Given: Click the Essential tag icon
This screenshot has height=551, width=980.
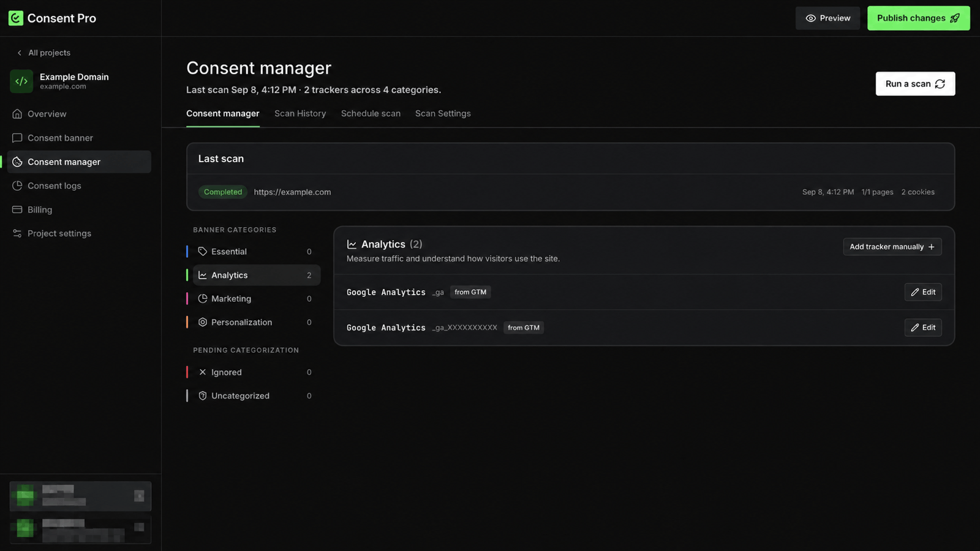Looking at the screenshot, I should click(x=203, y=251).
